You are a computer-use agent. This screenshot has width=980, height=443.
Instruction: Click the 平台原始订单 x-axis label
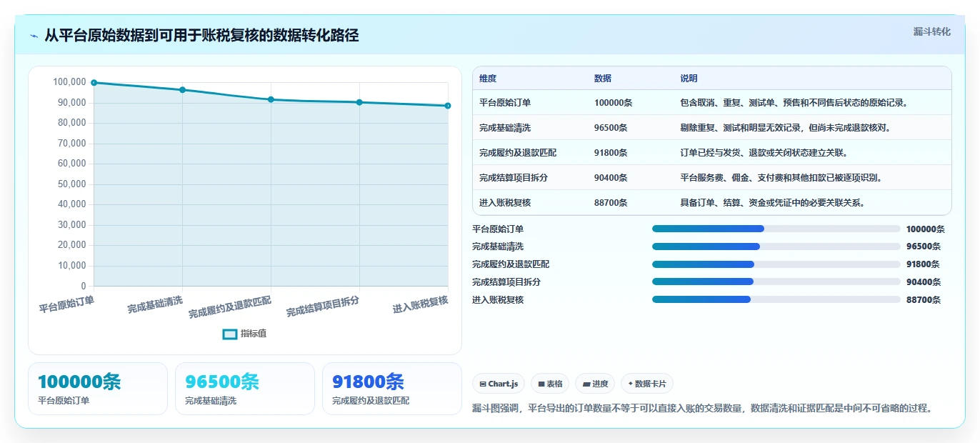66,304
